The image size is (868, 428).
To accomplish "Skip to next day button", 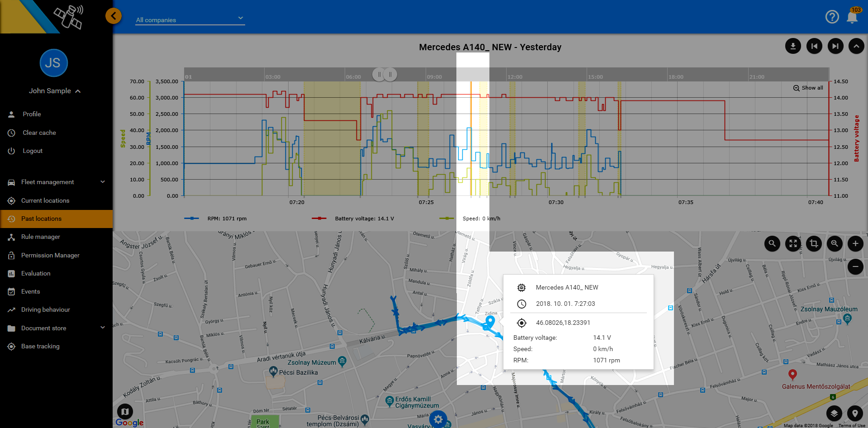I will click(x=835, y=46).
